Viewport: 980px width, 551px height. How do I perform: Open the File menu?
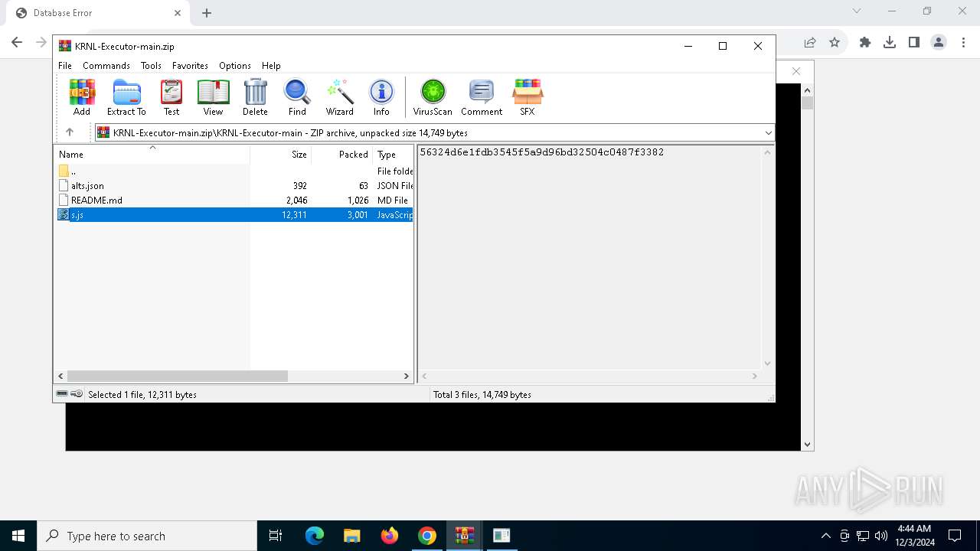(x=65, y=66)
